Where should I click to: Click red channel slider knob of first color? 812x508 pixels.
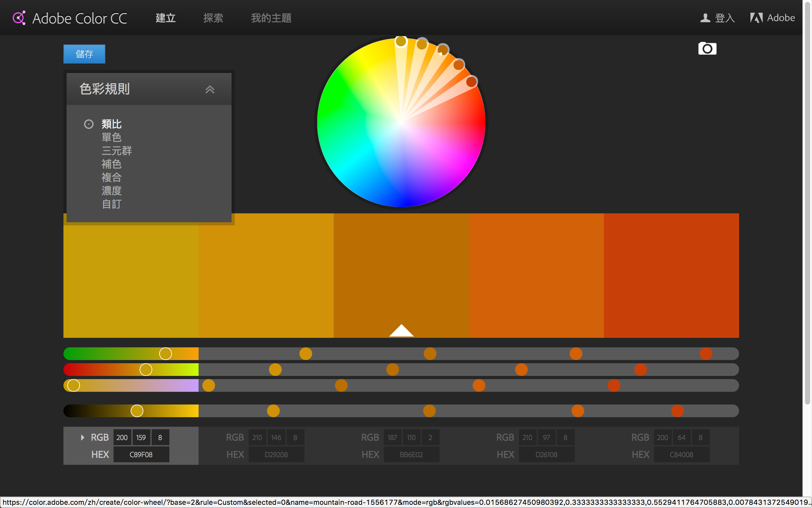pos(166,353)
